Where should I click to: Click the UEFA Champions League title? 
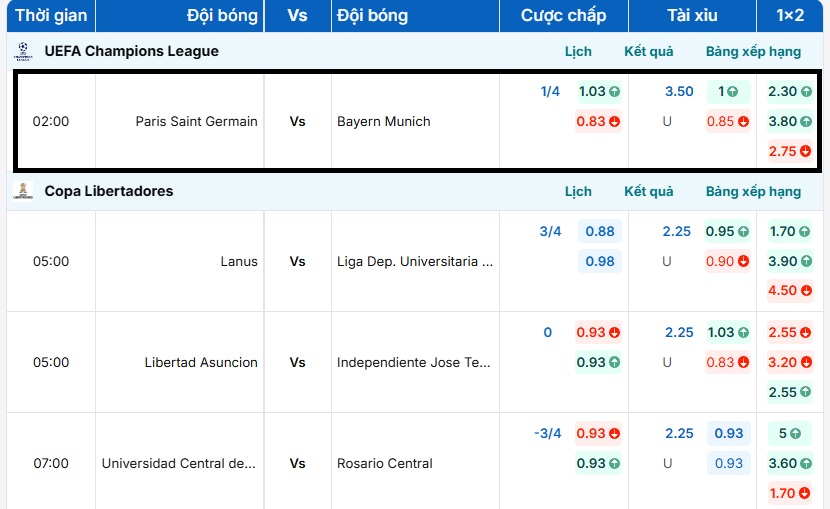coord(131,51)
